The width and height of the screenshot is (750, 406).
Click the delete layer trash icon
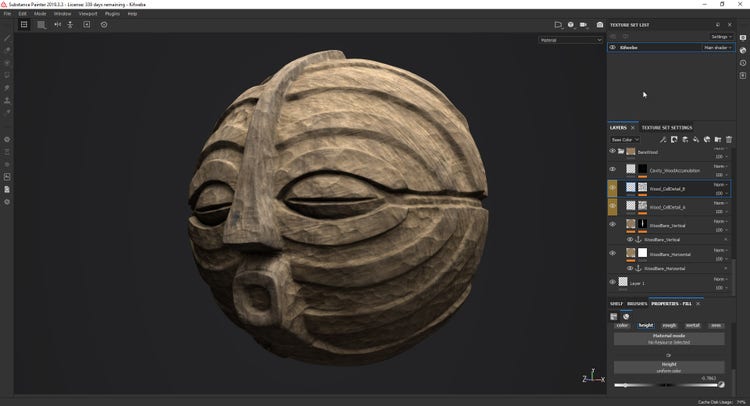tap(731, 139)
